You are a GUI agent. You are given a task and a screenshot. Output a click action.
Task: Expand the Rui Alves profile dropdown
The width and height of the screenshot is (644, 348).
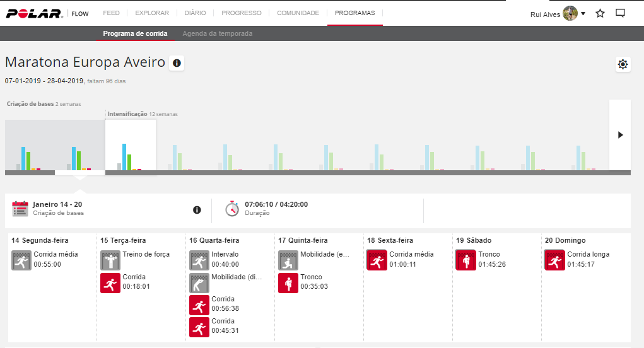click(x=583, y=14)
